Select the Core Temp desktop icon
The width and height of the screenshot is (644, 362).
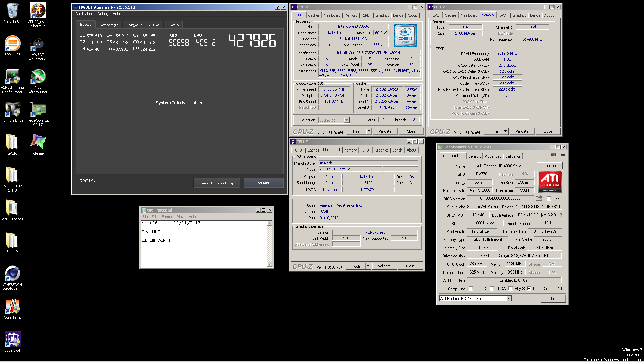(x=12, y=309)
